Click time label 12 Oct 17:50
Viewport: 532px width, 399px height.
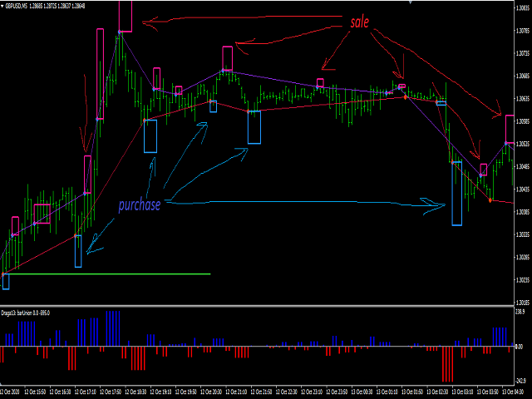pos(111,392)
